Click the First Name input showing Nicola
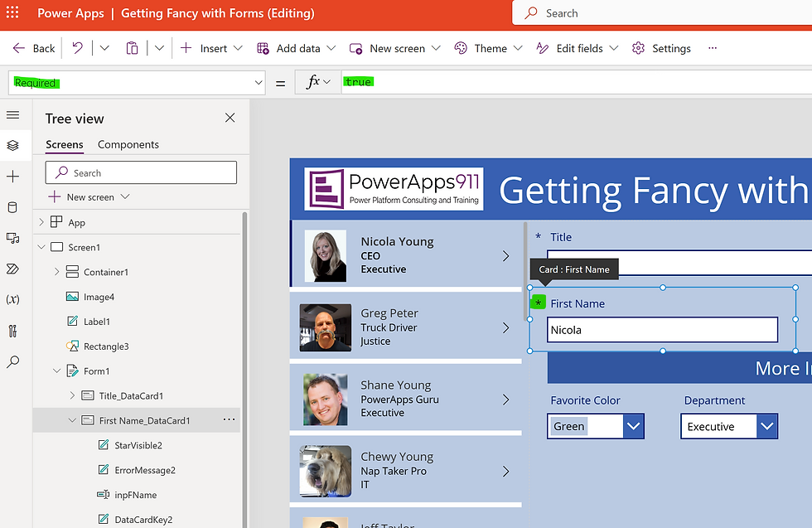Screen dimensions: 812x528 click(662, 330)
